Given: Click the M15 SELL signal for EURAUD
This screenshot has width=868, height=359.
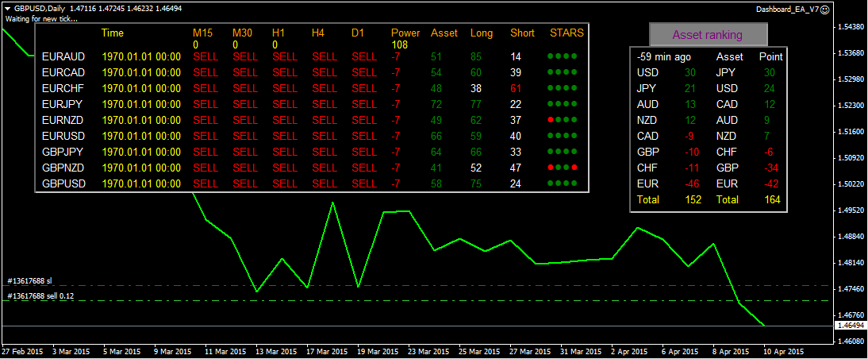Looking at the screenshot, I should (205, 56).
